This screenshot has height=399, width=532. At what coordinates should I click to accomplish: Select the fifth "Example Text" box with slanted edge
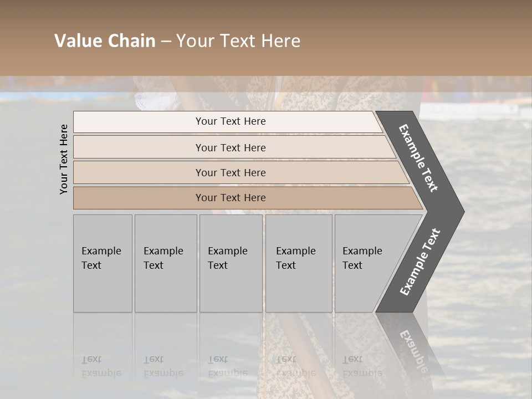tap(366, 263)
